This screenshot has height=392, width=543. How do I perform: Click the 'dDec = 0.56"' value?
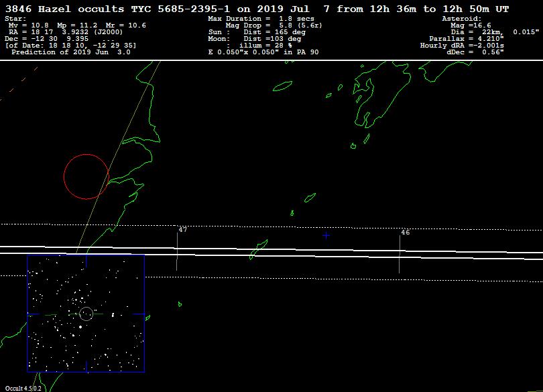pos(475,52)
